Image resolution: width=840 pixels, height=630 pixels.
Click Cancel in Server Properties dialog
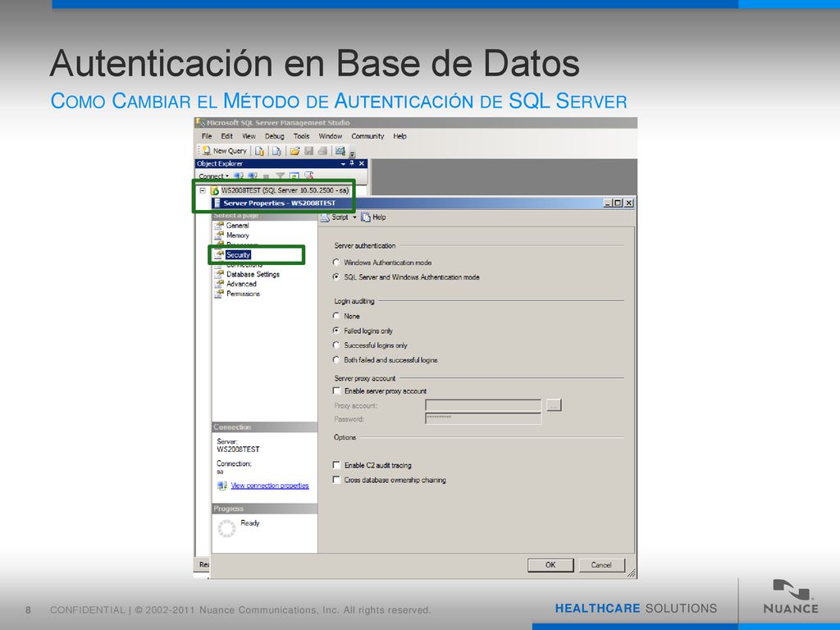click(x=601, y=564)
